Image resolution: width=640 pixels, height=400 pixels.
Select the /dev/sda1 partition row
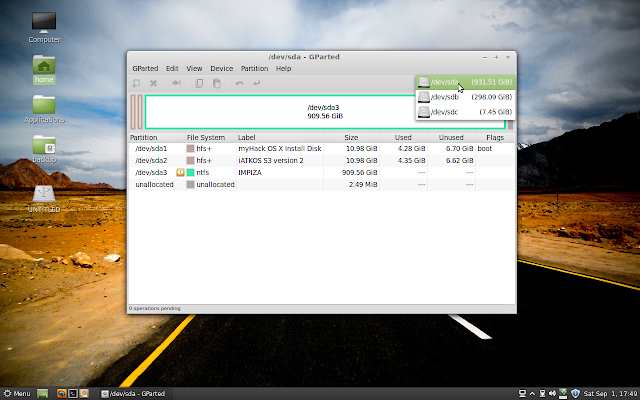point(321,149)
